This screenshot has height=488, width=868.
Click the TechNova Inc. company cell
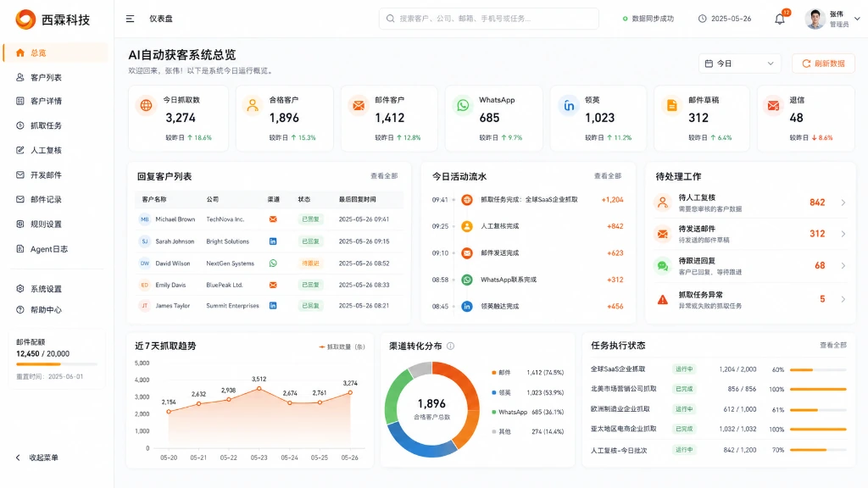click(225, 219)
